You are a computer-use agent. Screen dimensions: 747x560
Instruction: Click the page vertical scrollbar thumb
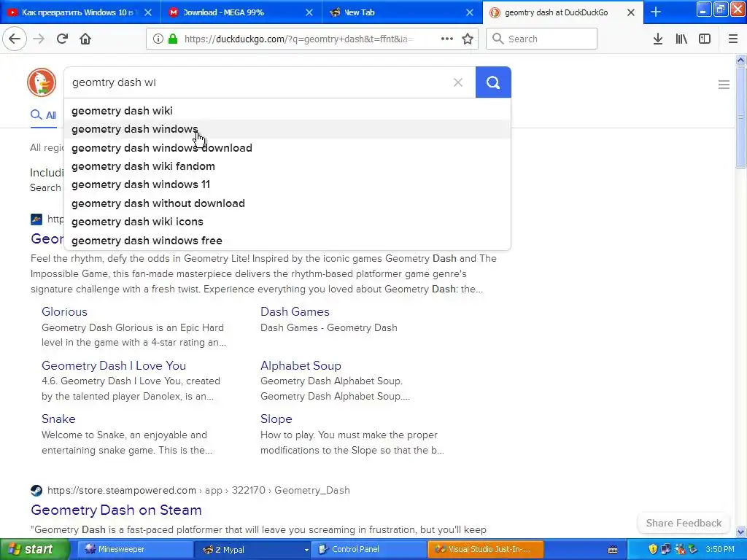click(740, 117)
